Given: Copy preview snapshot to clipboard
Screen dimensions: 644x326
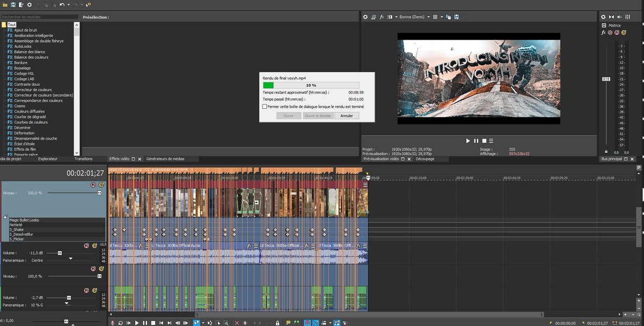Looking at the screenshot, I should 449,17.
